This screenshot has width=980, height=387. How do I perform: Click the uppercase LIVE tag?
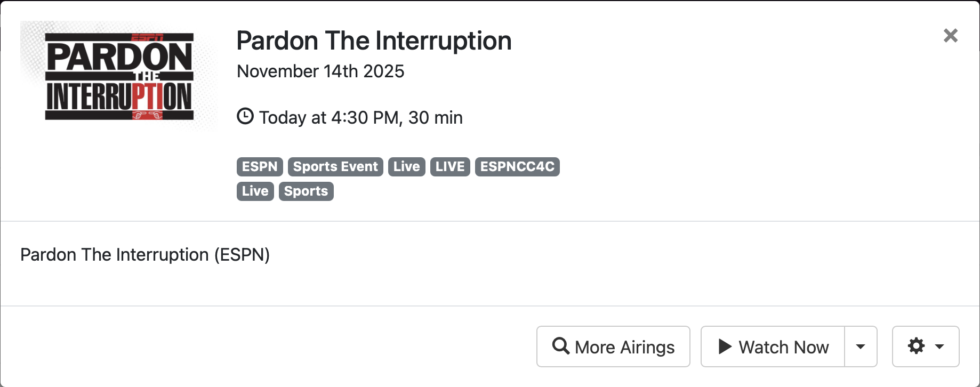tap(449, 166)
